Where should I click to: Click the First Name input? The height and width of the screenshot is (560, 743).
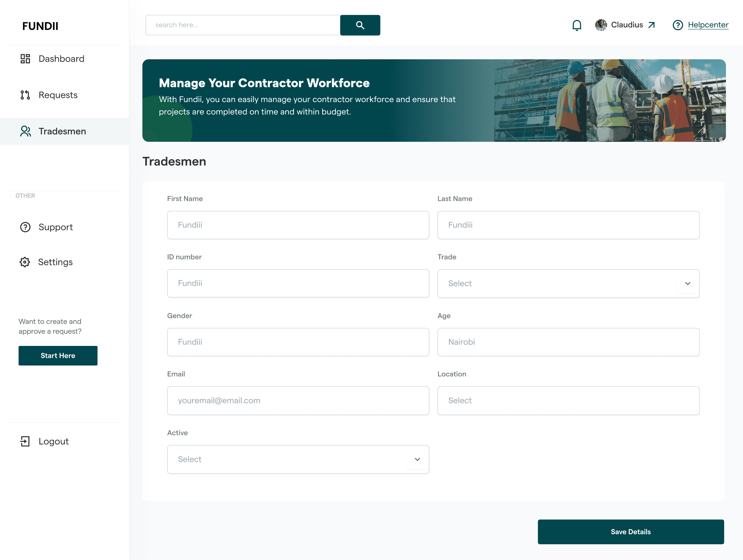[x=298, y=225]
